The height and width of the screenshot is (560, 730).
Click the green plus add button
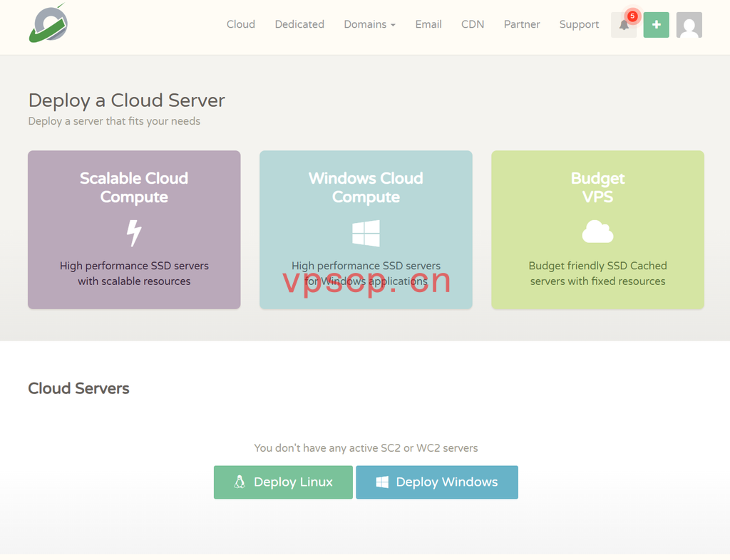click(x=656, y=25)
